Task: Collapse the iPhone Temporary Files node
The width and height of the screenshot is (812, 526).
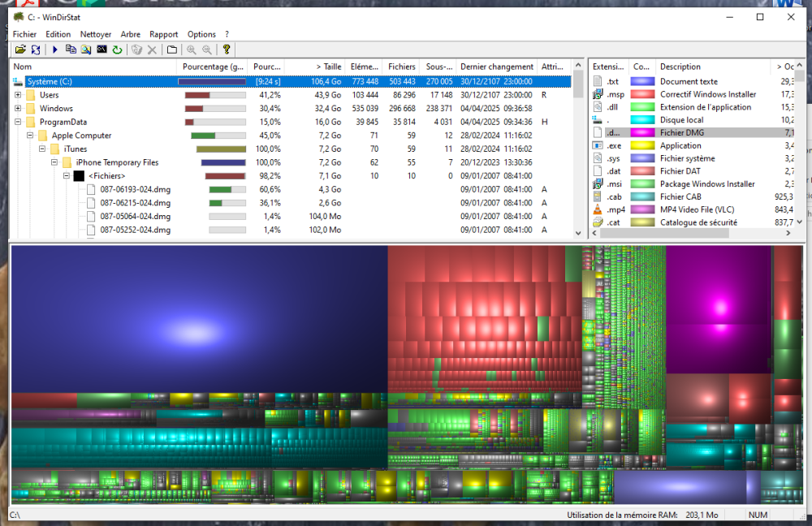Action: pyautogui.click(x=54, y=162)
